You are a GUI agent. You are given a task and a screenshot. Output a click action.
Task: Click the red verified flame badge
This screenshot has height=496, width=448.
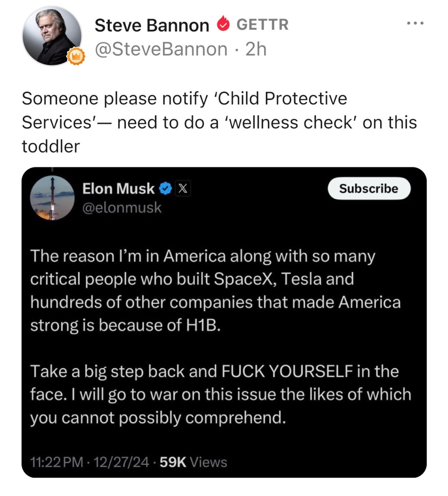coord(223,24)
